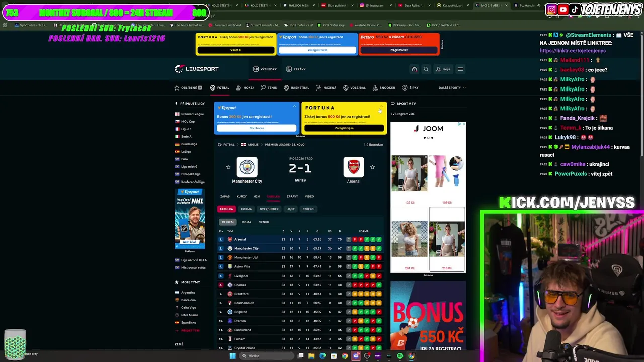The image size is (644, 362).
Task: Toggle favorite star for Manchester City
Action: click(228, 167)
